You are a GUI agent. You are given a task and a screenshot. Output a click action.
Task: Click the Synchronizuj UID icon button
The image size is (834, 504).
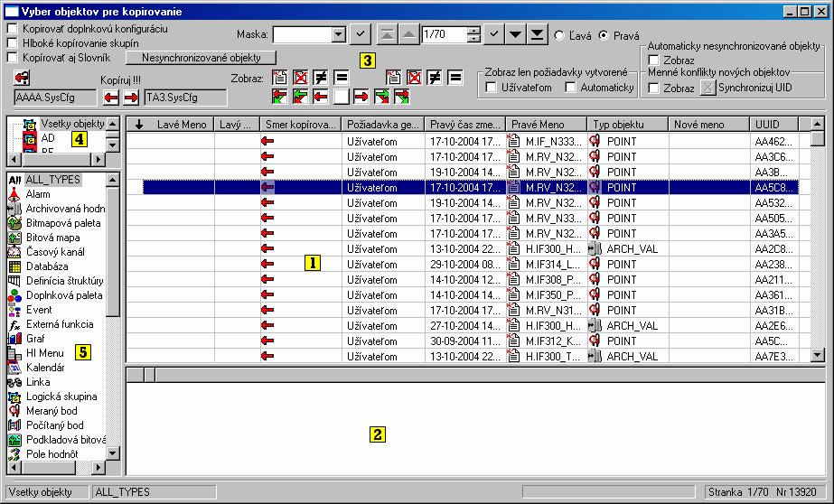pos(709,89)
